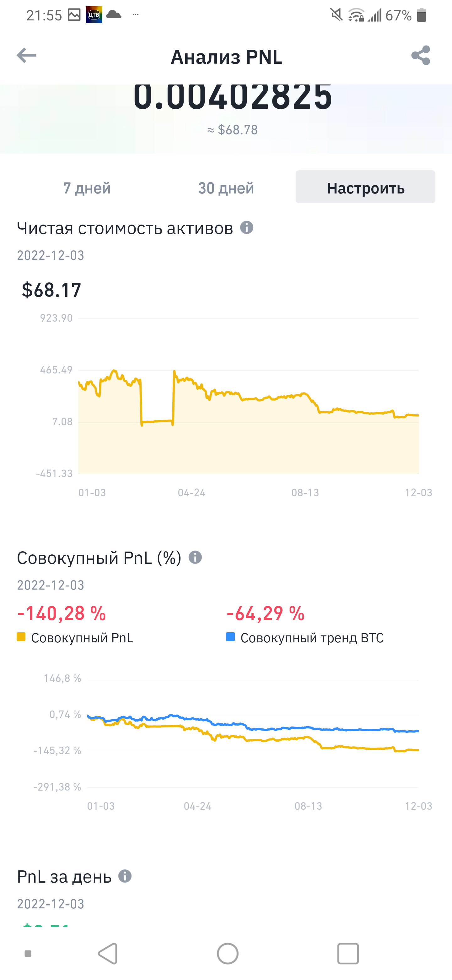Tap info icon beside PnL за день
This screenshot has height=980, width=452.
coord(125,876)
